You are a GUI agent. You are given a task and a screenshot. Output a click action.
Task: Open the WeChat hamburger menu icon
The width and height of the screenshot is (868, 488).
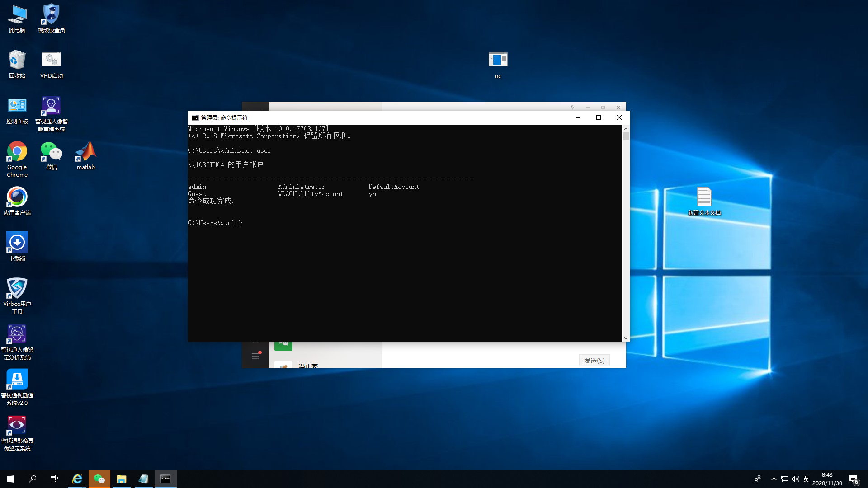tap(255, 356)
